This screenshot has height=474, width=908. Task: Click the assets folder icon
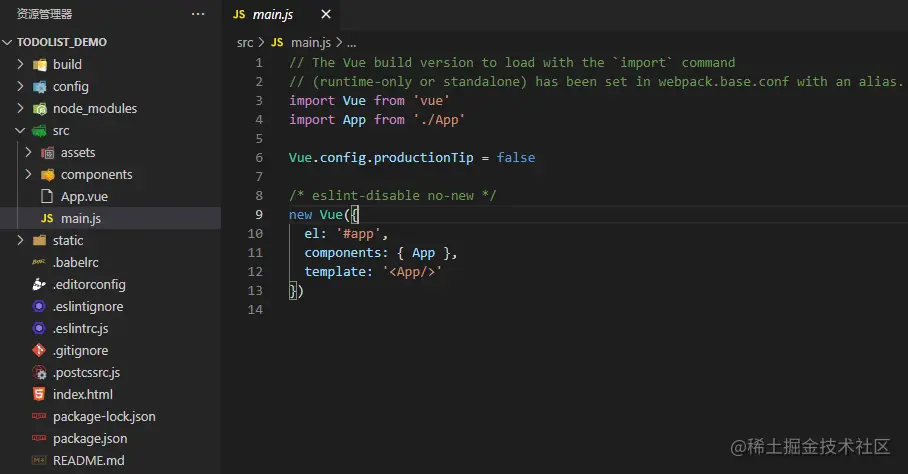tap(47, 152)
